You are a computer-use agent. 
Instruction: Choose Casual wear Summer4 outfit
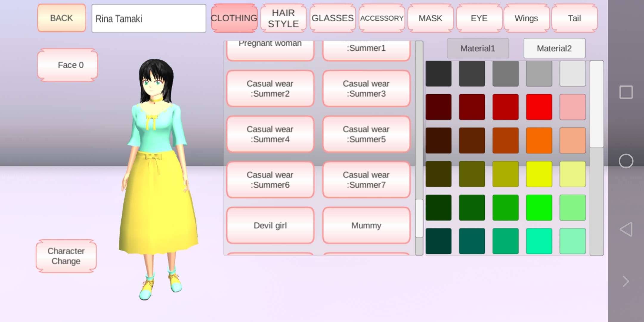click(270, 134)
